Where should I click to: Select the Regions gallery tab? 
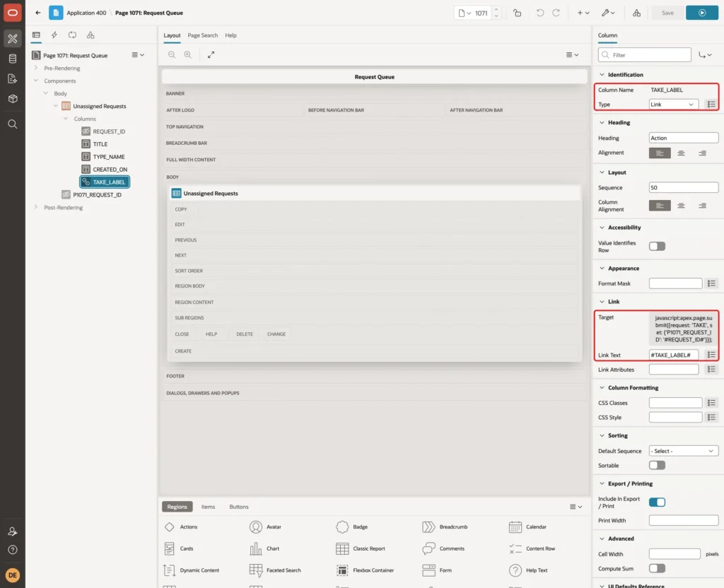[177, 507]
